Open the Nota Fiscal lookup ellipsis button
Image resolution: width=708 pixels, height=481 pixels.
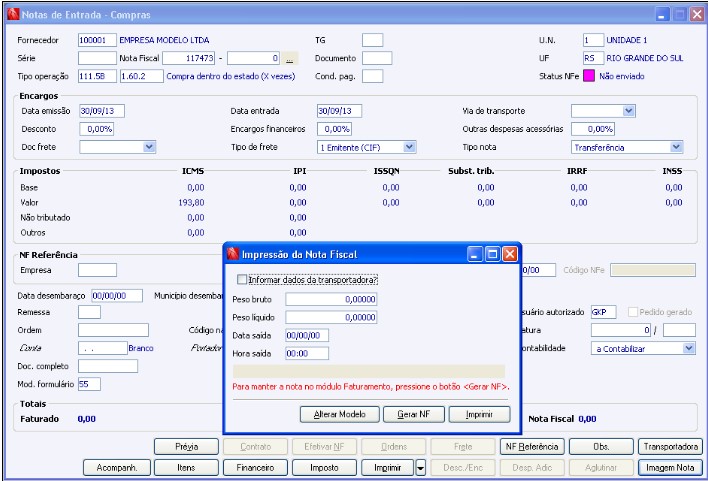(x=290, y=58)
